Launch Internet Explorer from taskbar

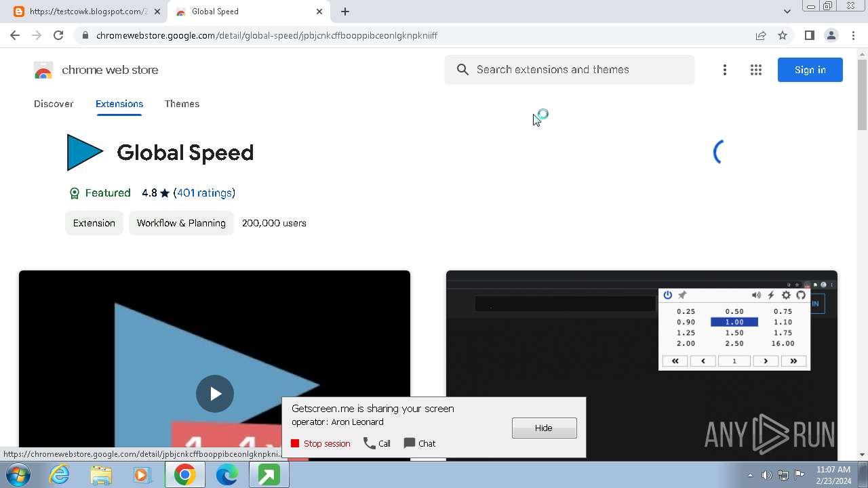pyautogui.click(x=60, y=475)
